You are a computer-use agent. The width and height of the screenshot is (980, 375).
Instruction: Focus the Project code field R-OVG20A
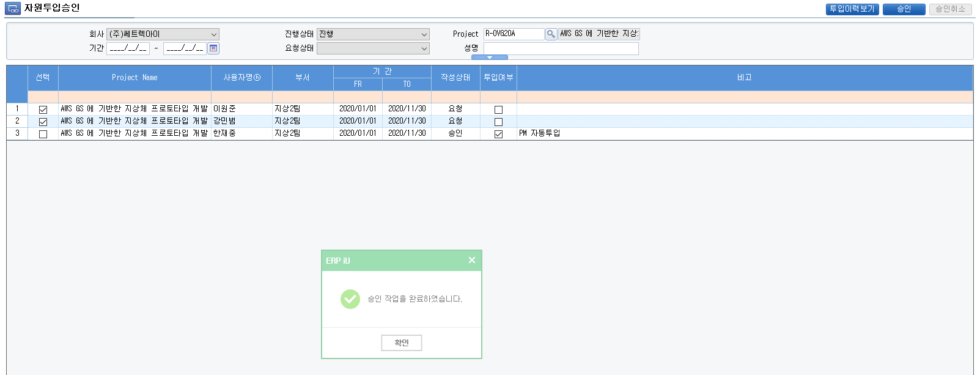click(x=513, y=34)
